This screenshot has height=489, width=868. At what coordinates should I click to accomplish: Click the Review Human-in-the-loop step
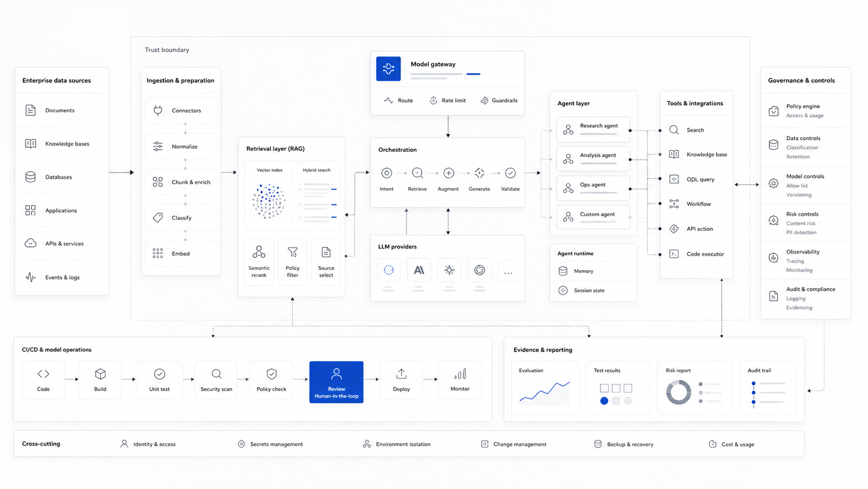336,382
